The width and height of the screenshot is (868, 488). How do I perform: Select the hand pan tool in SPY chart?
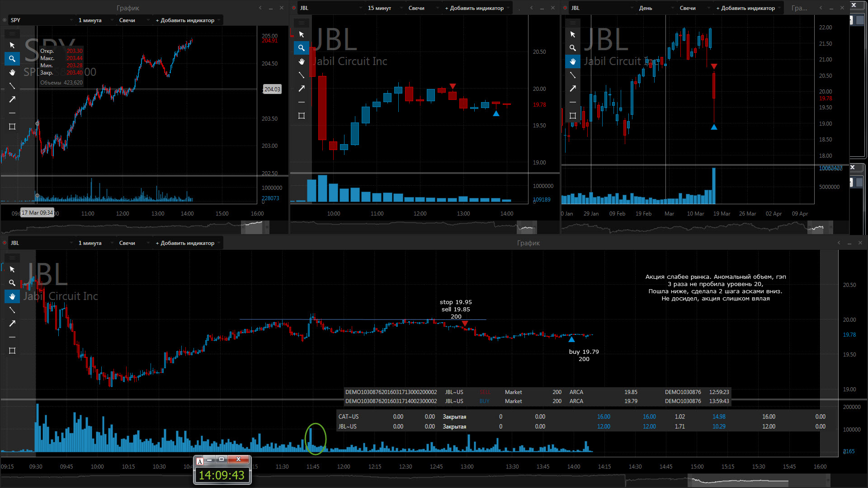point(12,72)
